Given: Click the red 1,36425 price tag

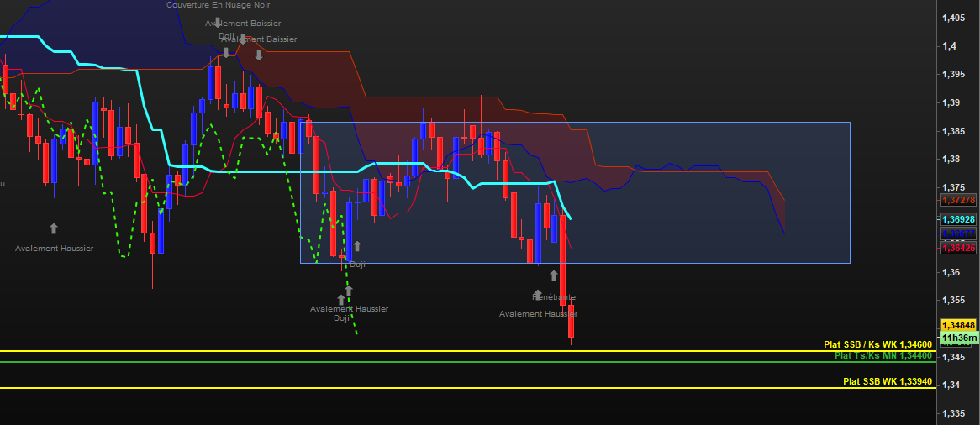Looking at the screenshot, I should (x=958, y=248).
